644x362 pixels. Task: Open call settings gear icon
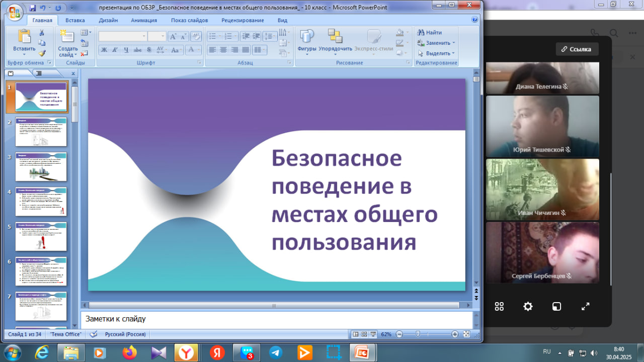(528, 306)
